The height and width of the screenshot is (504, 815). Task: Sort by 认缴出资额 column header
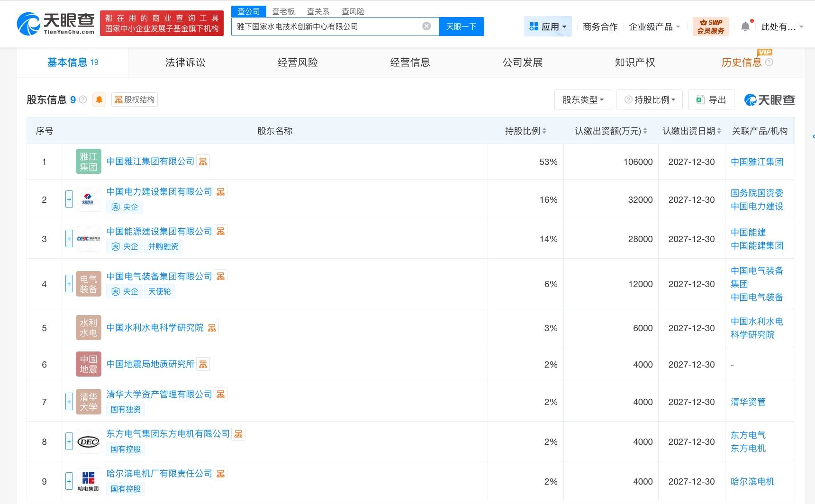[610, 131]
